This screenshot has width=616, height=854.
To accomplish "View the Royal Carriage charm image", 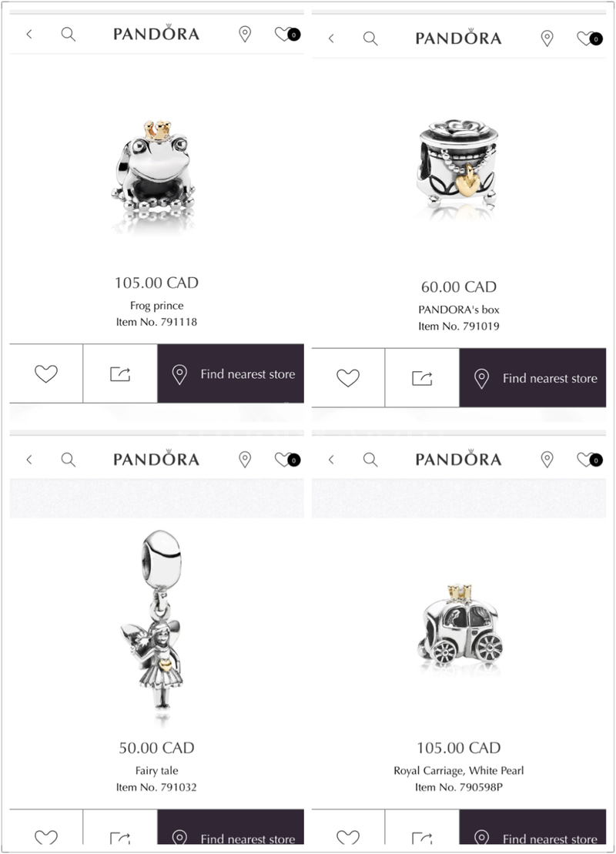I will (460, 628).
